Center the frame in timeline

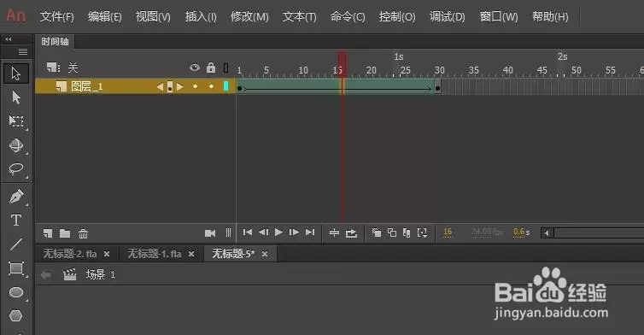pyautogui.click(x=334, y=233)
